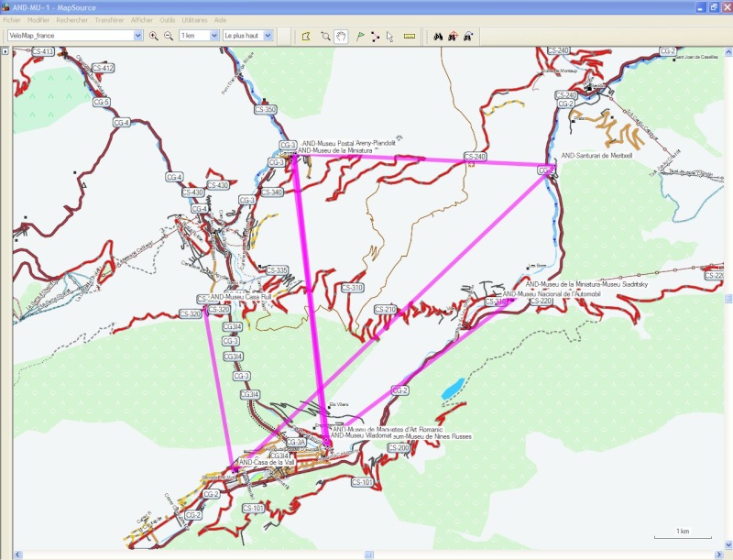Open the Rechercher menu

point(72,20)
